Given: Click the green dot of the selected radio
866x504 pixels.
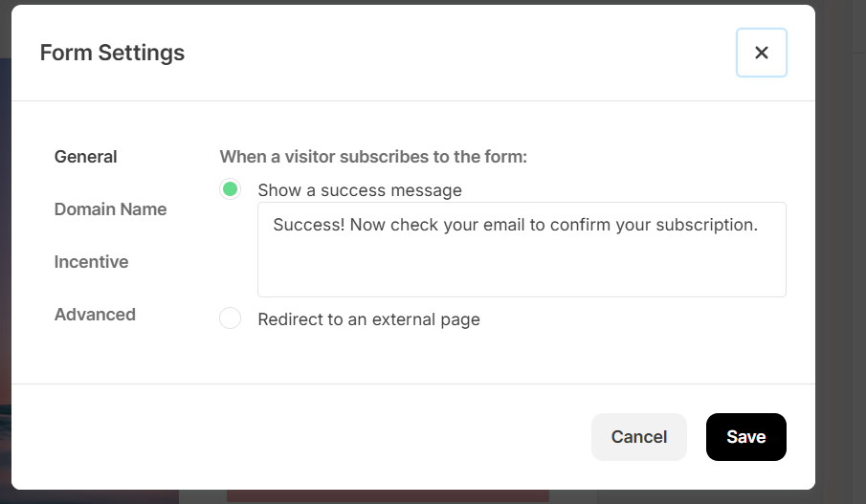Looking at the screenshot, I should (x=230, y=189).
